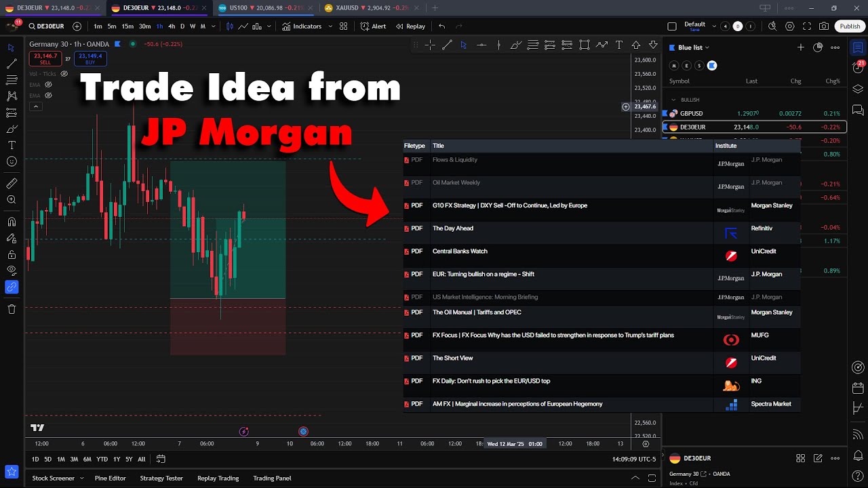The image size is (868, 488).
Task: Create an Alert
Action: (x=374, y=26)
